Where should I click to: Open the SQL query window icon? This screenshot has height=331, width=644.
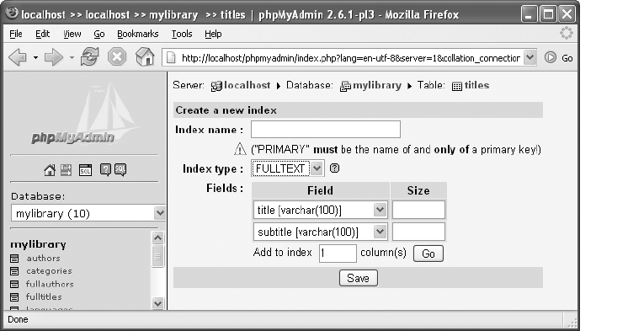[85, 169]
